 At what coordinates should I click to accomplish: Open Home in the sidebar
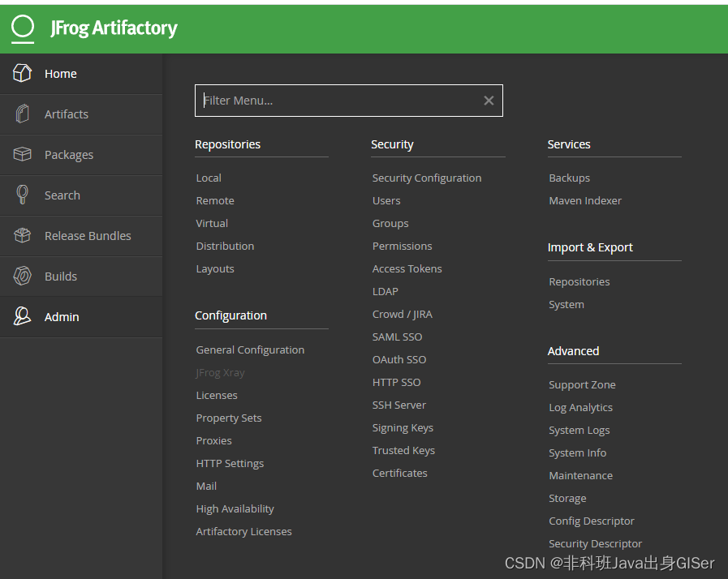60,74
